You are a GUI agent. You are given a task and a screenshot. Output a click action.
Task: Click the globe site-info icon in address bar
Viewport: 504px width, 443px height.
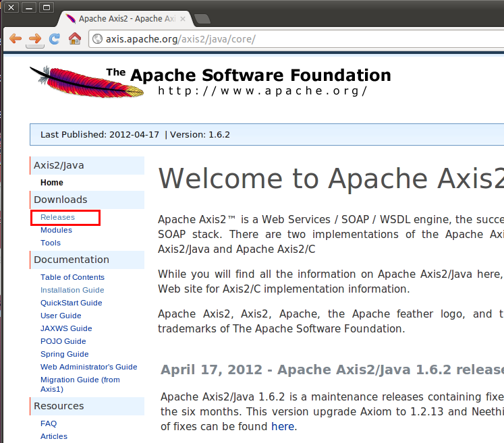(x=97, y=39)
